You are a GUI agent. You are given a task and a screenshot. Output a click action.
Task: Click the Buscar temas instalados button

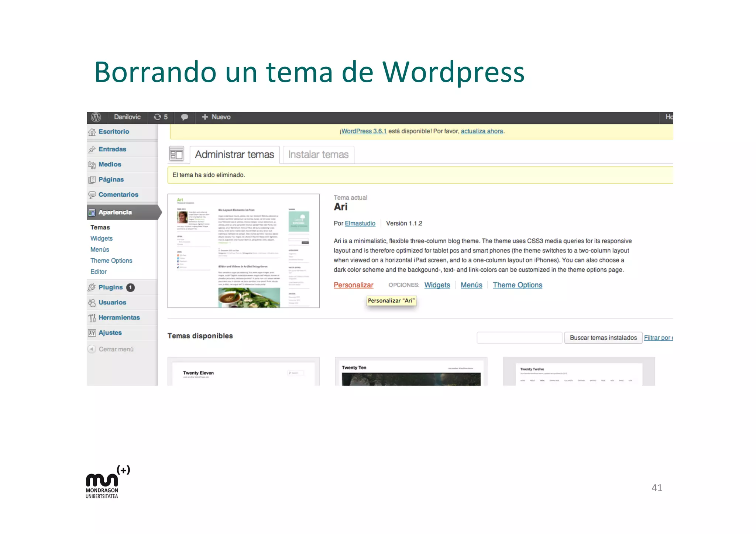pyautogui.click(x=603, y=338)
